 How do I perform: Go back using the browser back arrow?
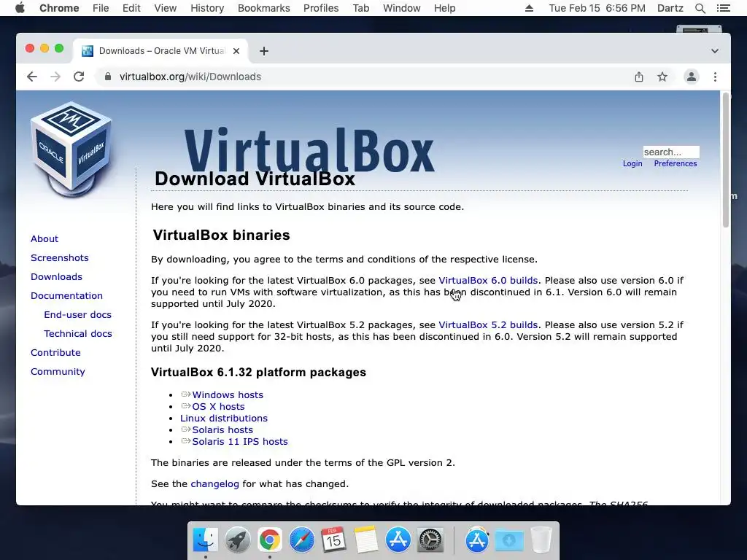[32, 77]
